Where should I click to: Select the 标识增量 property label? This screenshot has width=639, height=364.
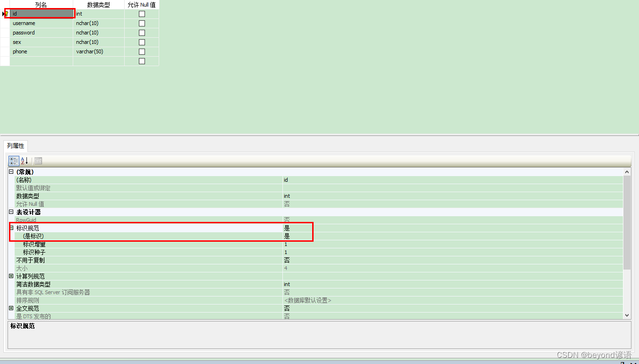[34, 244]
